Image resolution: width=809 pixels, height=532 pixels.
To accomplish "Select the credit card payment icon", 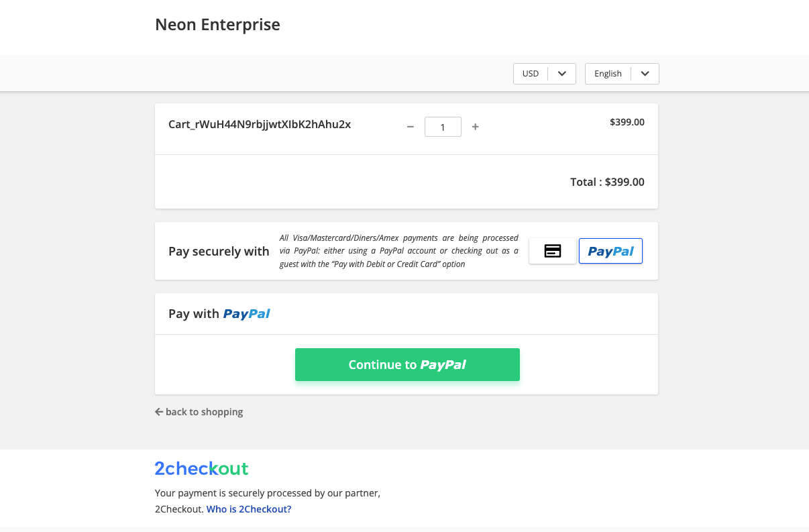I will point(552,251).
